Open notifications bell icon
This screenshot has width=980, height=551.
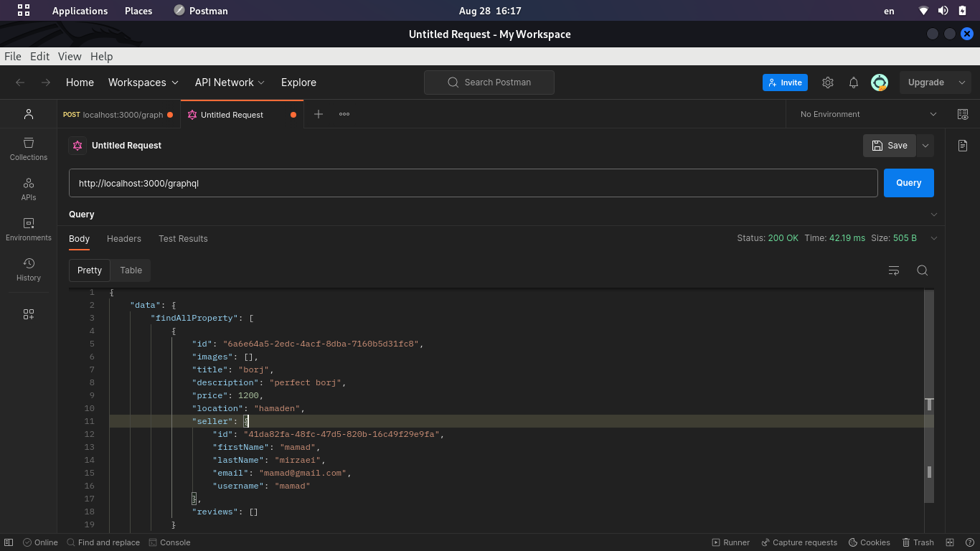click(854, 83)
